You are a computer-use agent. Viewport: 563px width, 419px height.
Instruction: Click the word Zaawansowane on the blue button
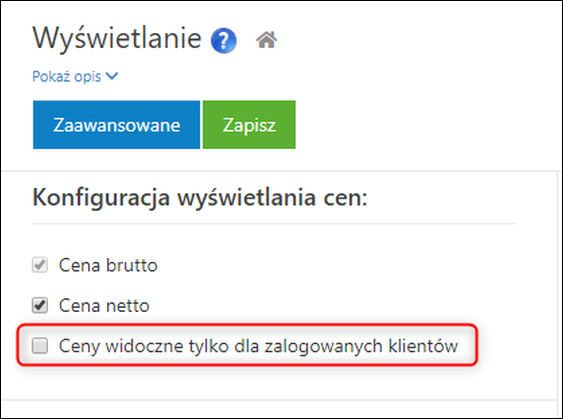point(116,125)
